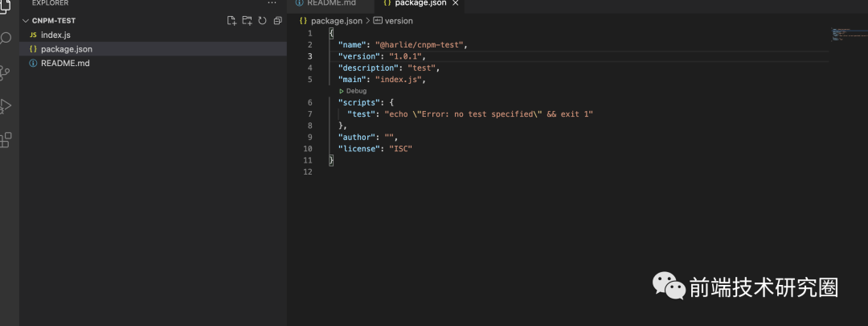The height and width of the screenshot is (326, 868).
Task: Refresh the Explorer file list
Action: 262,20
